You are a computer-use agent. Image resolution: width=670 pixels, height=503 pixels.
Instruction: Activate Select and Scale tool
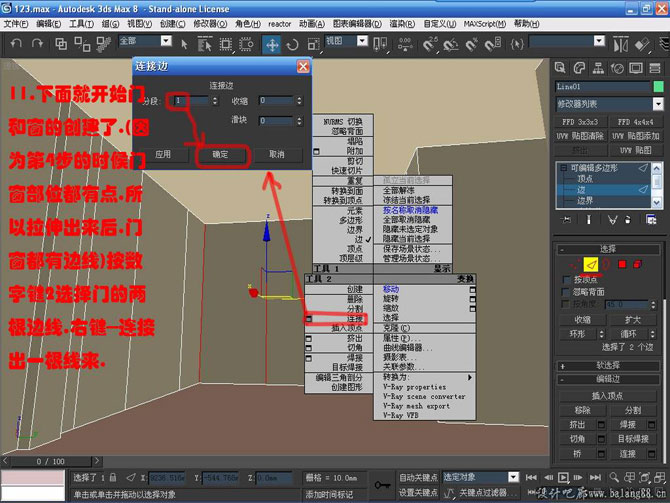point(313,44)
